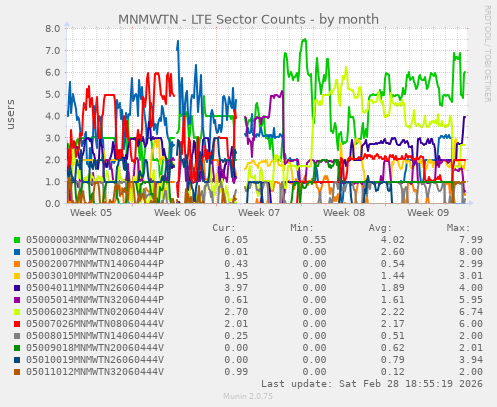Click the Munin 2.0.75 version text

(x=248, y=396)
